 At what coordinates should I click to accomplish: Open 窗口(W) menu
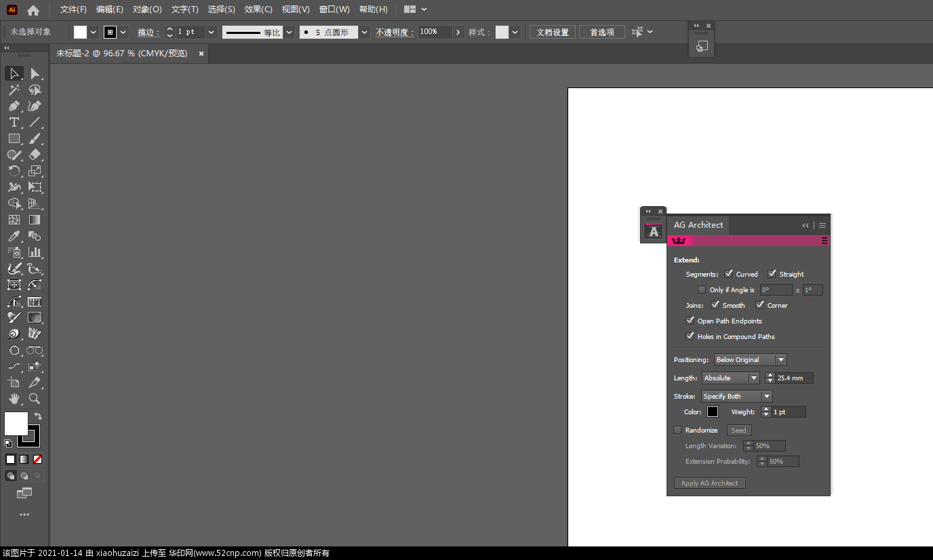tap(334, 9)
